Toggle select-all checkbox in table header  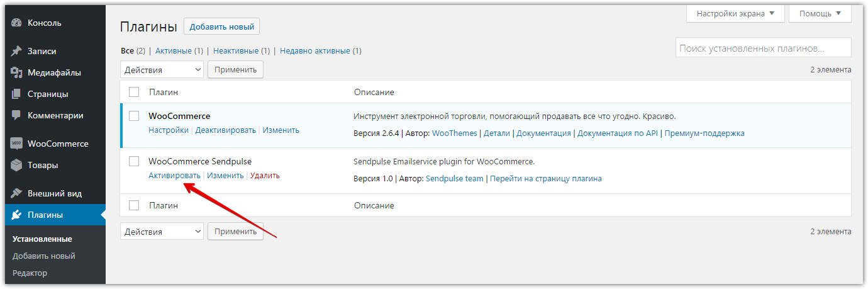click(x=134, y=92)
